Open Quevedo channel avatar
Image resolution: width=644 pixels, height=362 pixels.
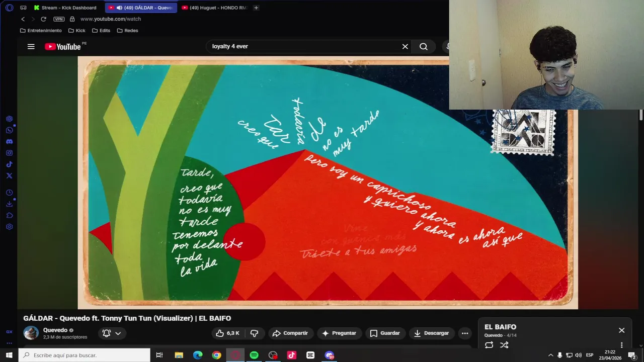tap(31, 333)
